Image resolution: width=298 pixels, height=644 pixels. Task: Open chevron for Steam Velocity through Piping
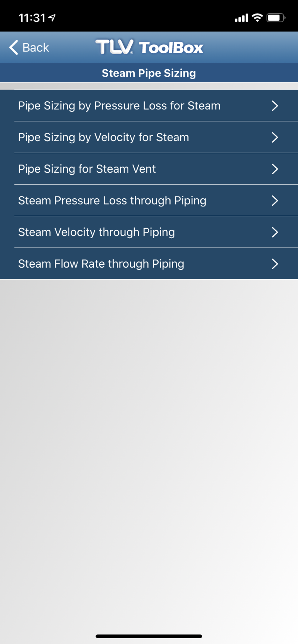pos(275,232)
